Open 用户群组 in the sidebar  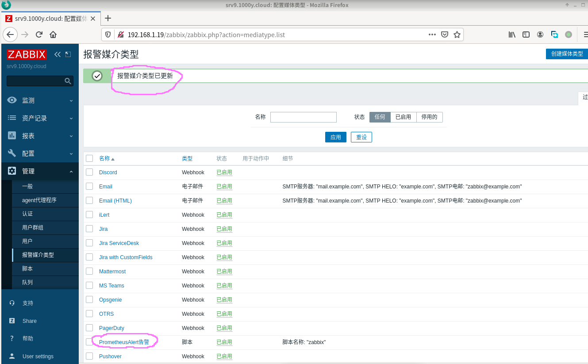click(46, 227)
